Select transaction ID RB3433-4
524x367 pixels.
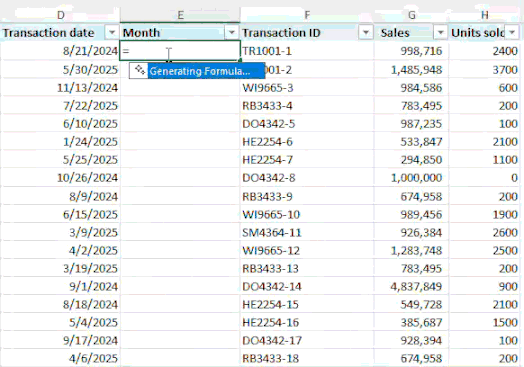point(307,106)
